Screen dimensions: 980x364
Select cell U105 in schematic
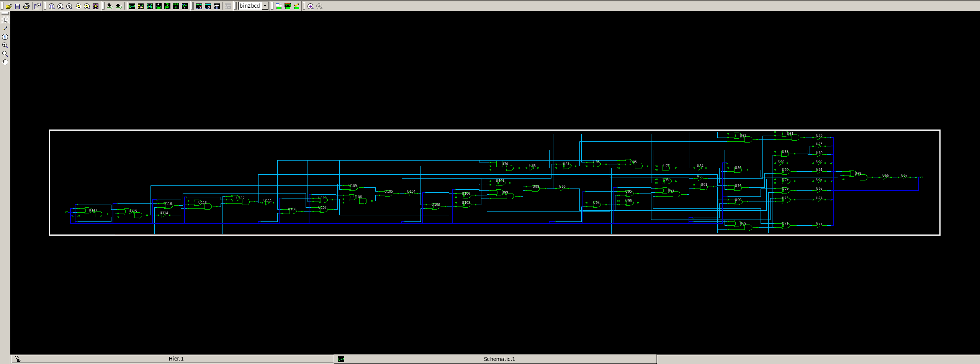coord(388,193)
